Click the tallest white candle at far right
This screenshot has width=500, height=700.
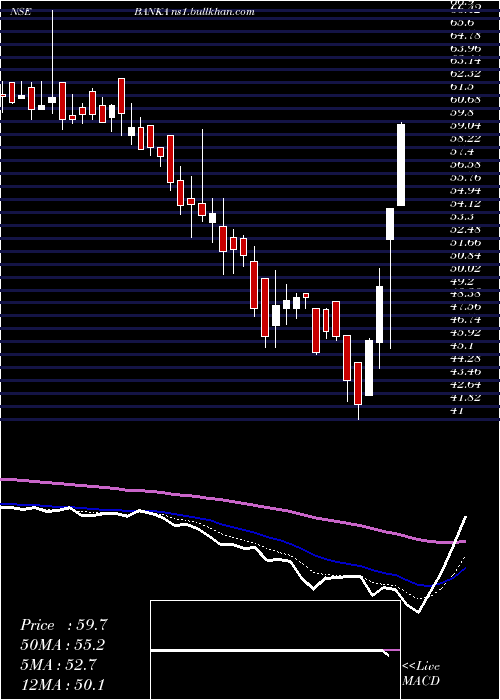401,165
